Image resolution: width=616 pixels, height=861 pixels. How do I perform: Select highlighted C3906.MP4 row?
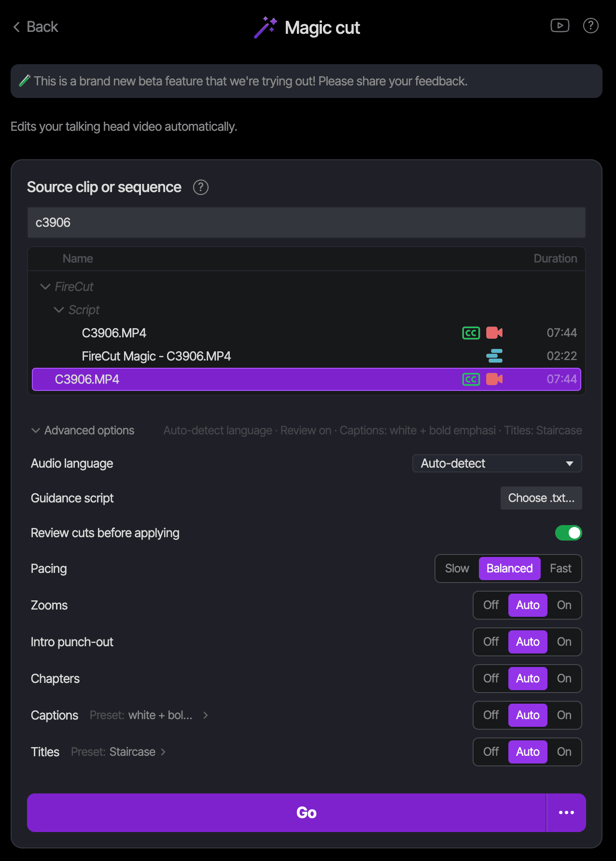(x=307, y=379)
